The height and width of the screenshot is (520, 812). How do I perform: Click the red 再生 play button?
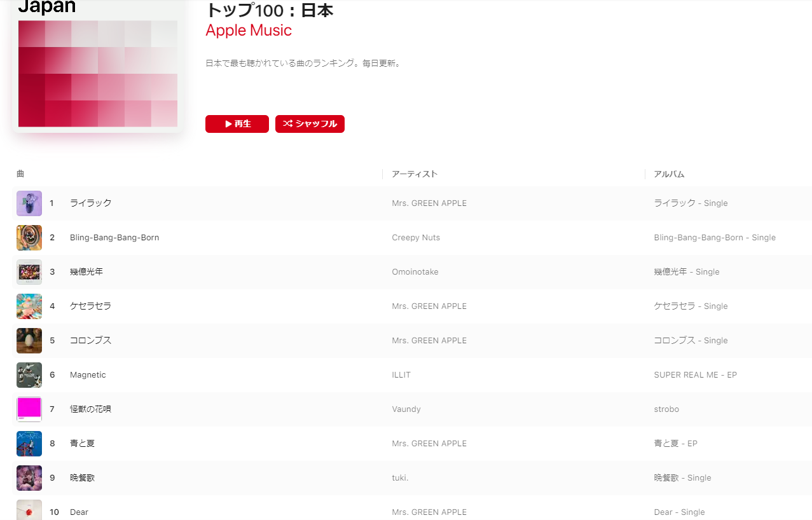coord(237,124)
